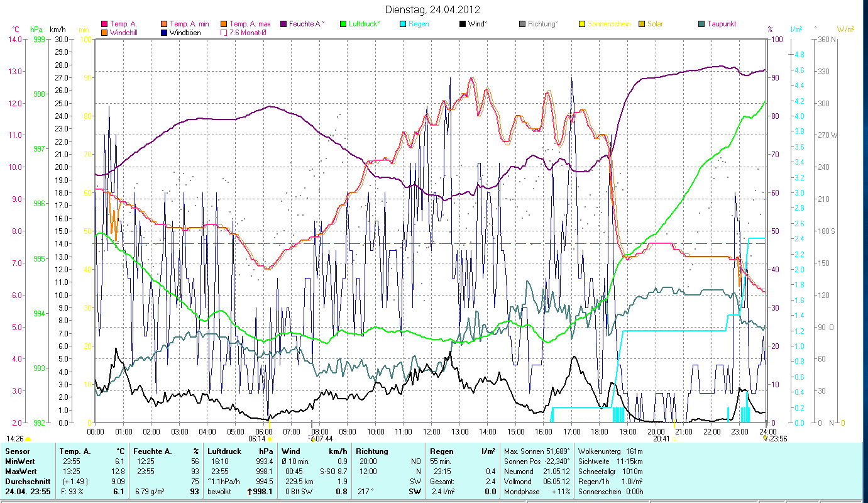Click the small yellow square beside 20:41
The width and height of the screenshot is (868, 503).
tap(674, 439)
